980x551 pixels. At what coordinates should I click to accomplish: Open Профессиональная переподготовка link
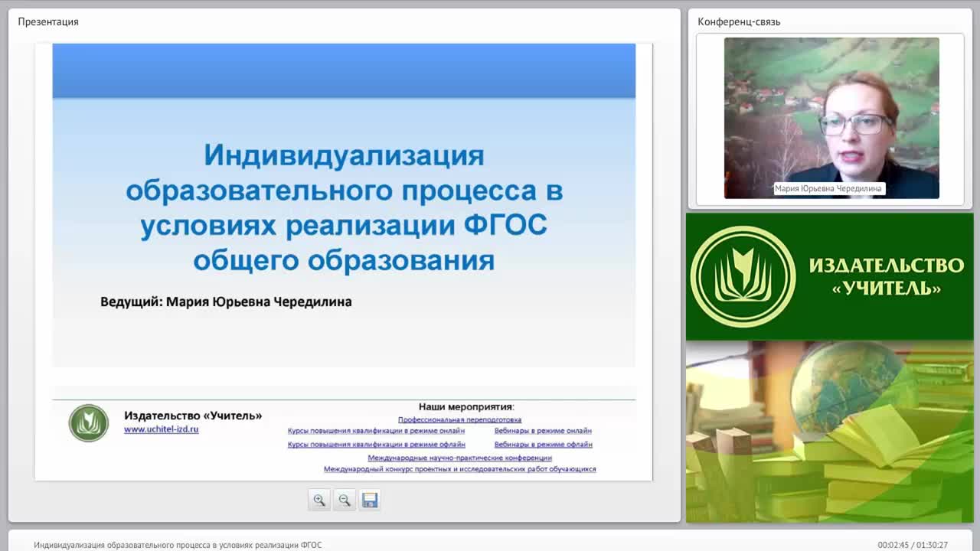pyautogui.click(x=459, y=419)
